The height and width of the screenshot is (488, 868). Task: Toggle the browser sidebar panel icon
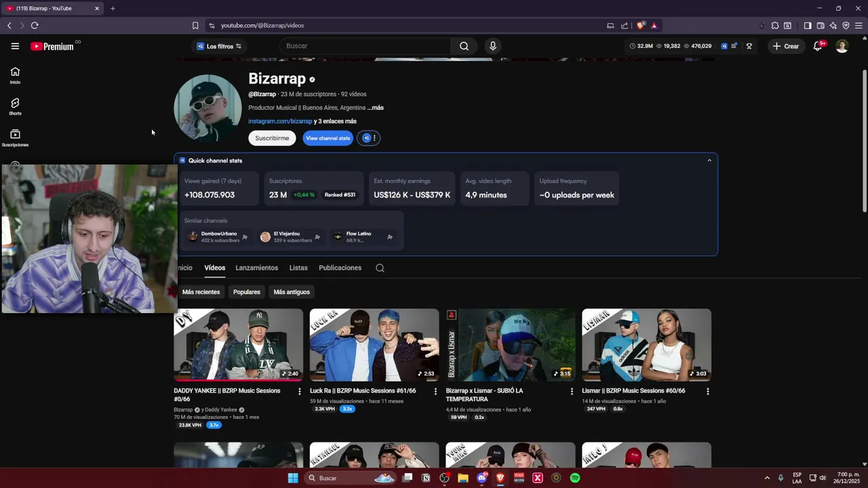pos(808,25)
